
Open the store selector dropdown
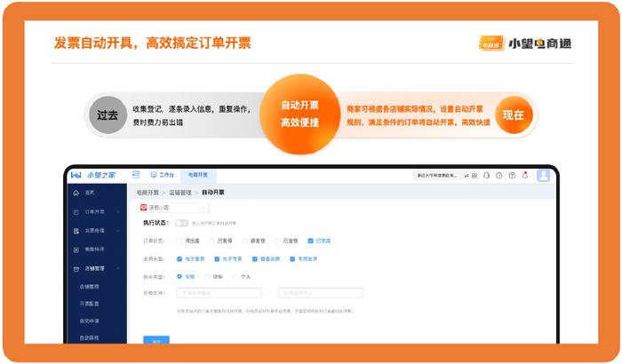click(173, 208)
